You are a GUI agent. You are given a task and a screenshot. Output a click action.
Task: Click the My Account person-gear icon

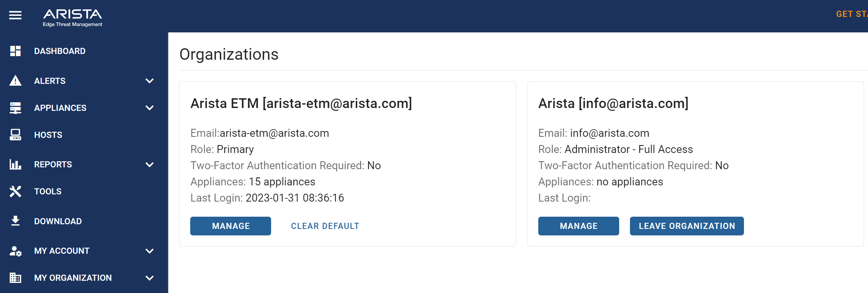15,251
